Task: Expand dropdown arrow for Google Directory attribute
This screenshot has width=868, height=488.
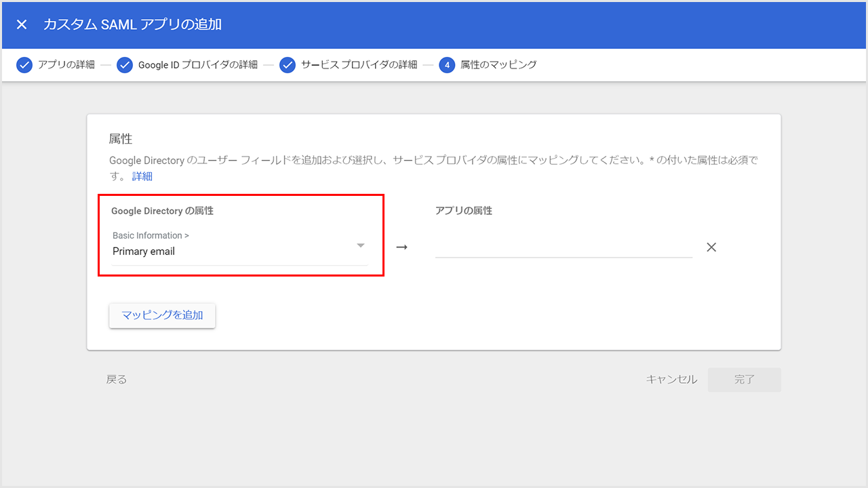Action: pos(361,245)
